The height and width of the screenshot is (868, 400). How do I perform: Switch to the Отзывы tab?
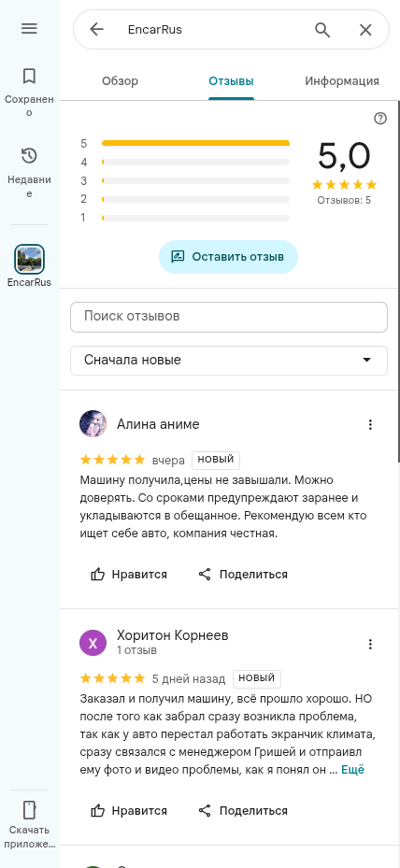pos(231,81)
